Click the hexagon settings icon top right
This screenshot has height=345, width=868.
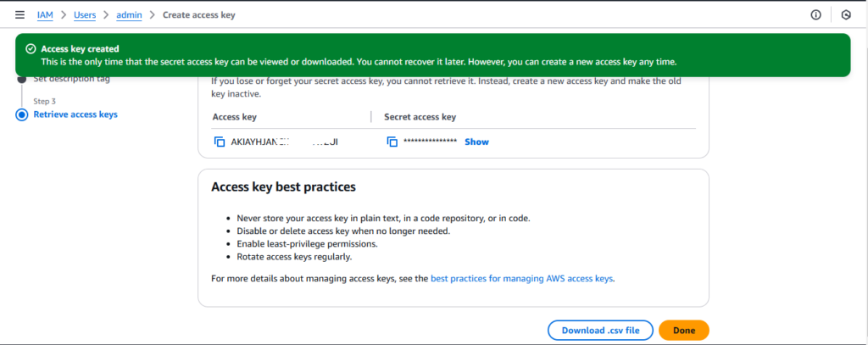pyautogui.click(x=846, y=15)
